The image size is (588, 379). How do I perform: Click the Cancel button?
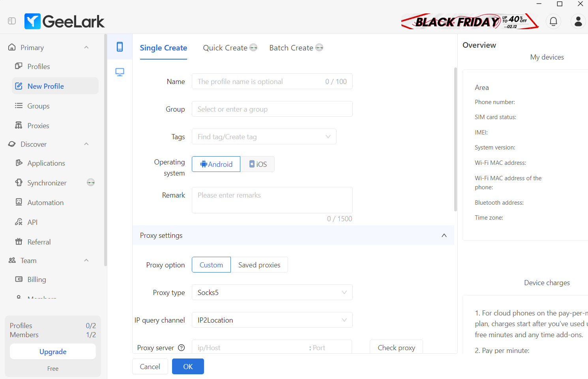point(150,366)
